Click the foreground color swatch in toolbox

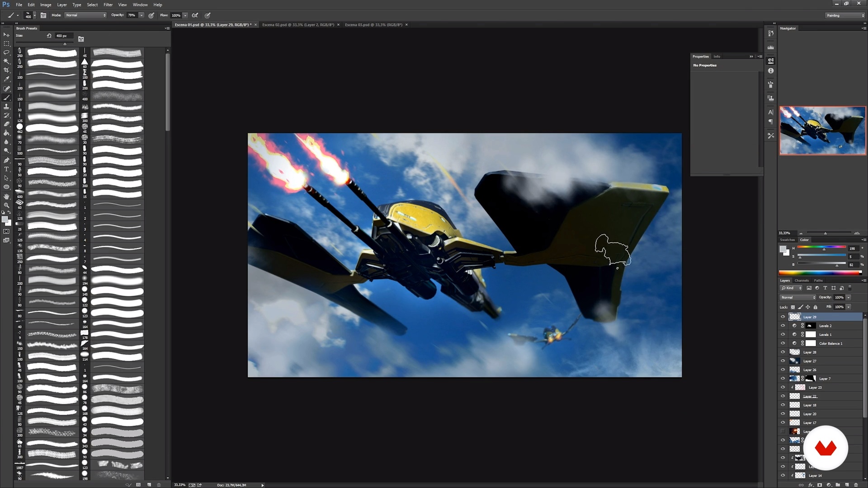[x=5, y=220]
